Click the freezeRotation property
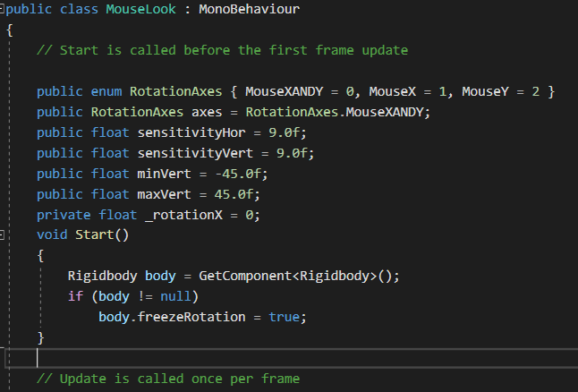The width and height of the screenshot is (578, 392). 190,317
